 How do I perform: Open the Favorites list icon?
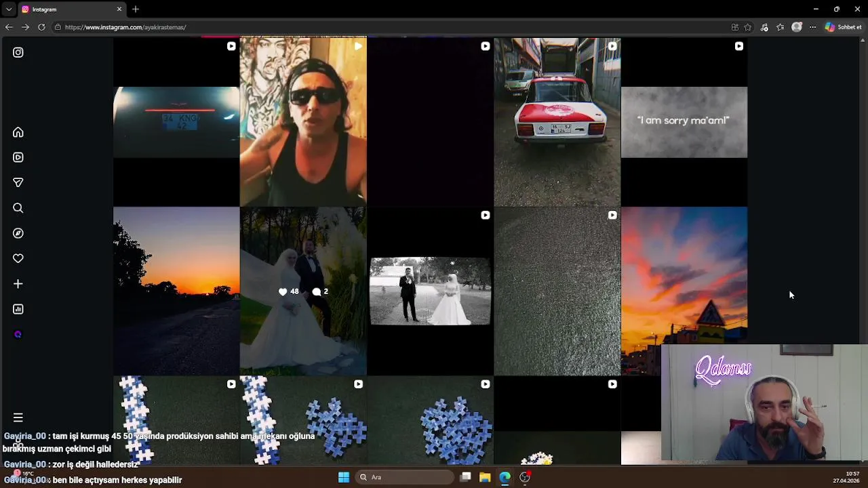781,27
